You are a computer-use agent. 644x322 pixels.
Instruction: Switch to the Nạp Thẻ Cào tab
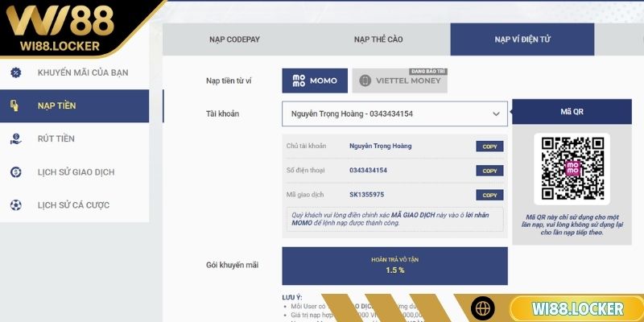click(378, 39)
